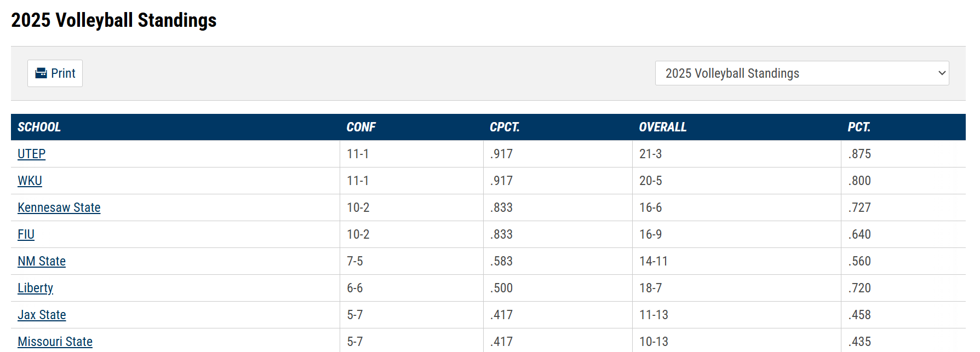Click the Kennesaw State link
980x352 pixels.
59,207
